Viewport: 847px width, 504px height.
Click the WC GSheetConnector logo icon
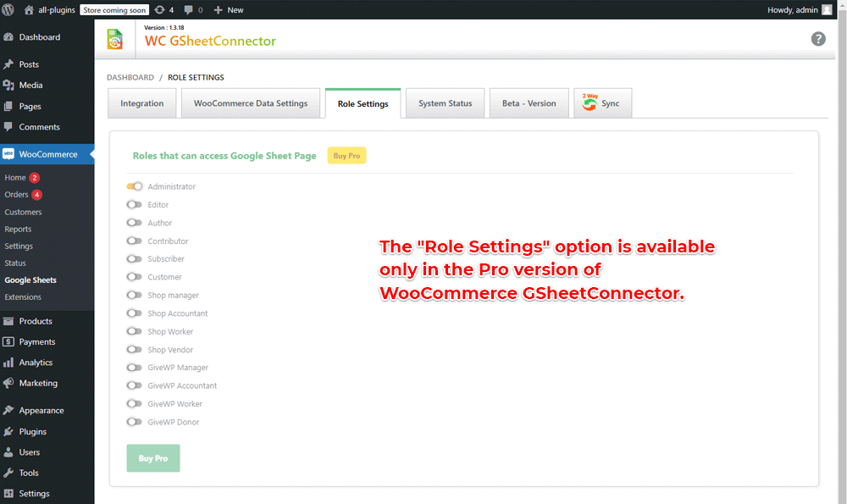coord(114,40)
